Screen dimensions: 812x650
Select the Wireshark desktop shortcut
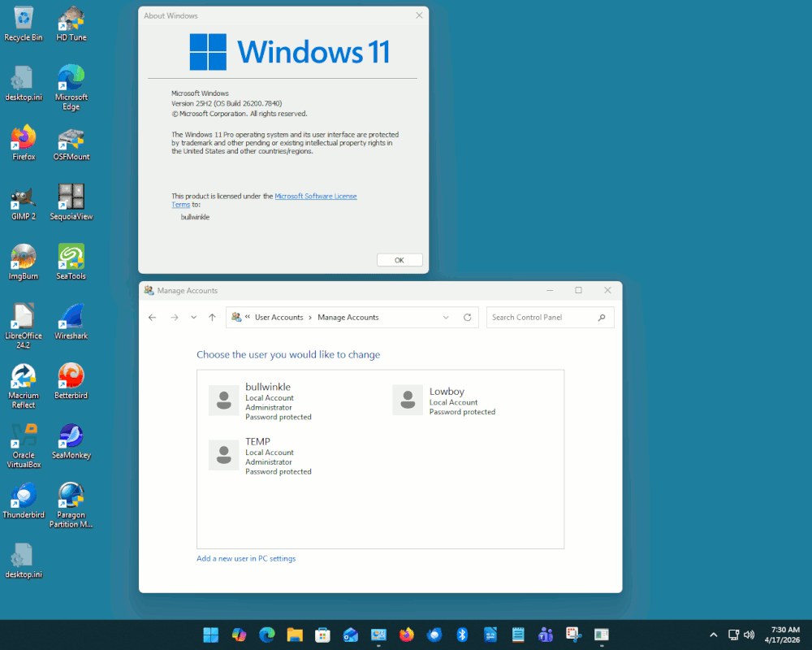pyautogui.click(x=71, y=322)
